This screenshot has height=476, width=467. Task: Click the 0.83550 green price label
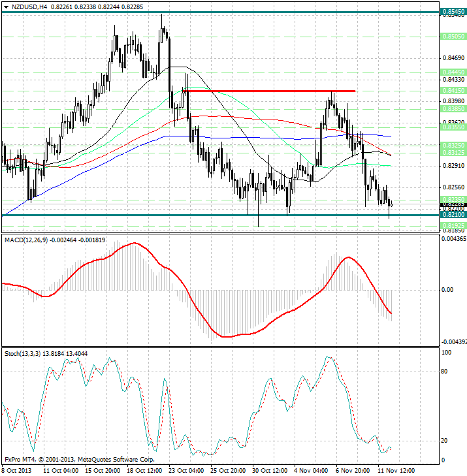[x=453, y=127]
